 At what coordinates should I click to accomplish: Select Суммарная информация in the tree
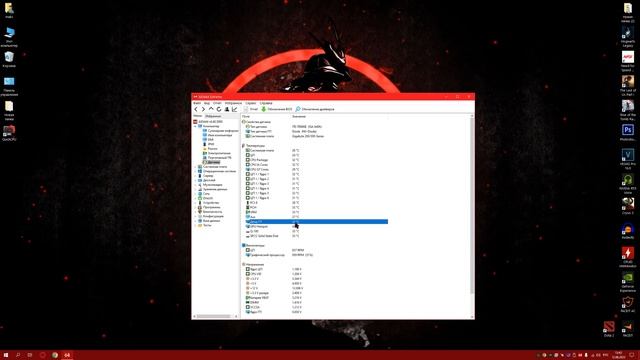tap(220, 131)
